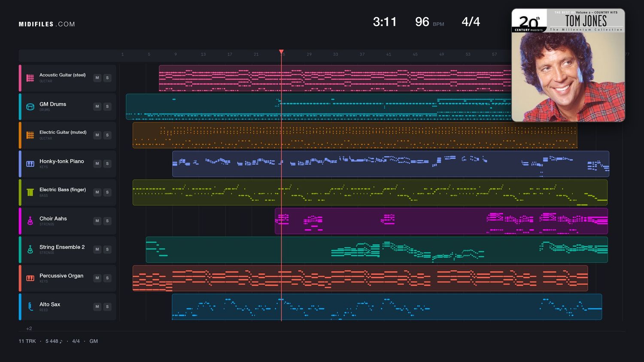644x362 pixels.
Task: Click the olive Electric Bass MIDI clip
Action: point(370,193)
